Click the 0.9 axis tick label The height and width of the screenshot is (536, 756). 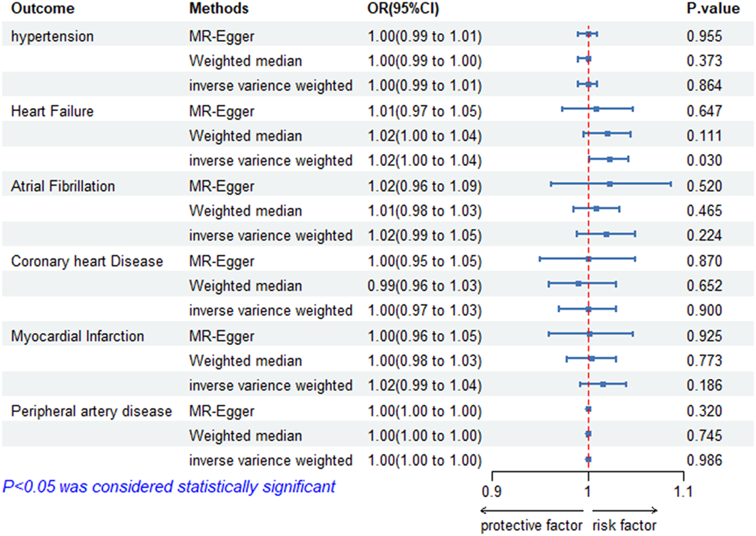pyautogui.click(x=491, y=492)
